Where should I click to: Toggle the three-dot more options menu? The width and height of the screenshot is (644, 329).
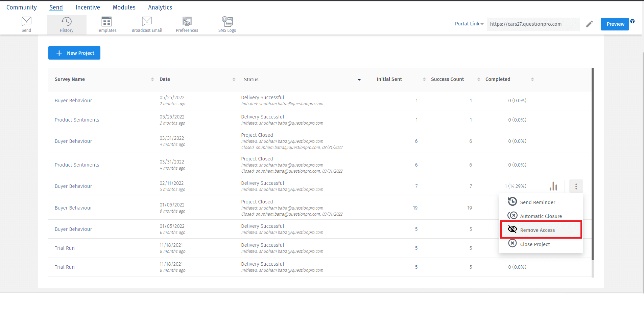click(576, 186)
